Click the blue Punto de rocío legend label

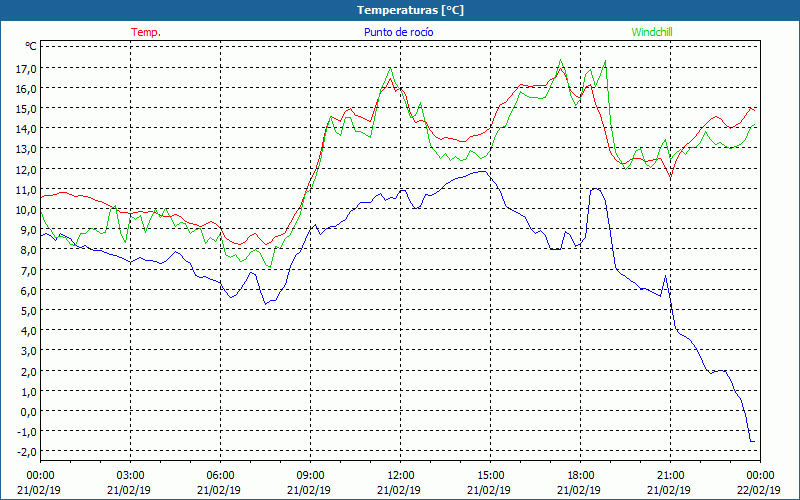tap(398, 32)
